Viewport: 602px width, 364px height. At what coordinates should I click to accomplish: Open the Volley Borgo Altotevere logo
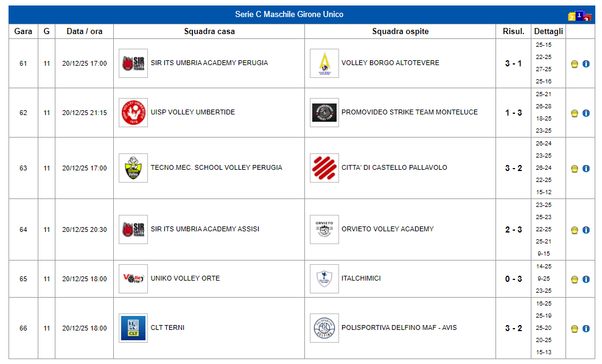click(x=324, y=63)
